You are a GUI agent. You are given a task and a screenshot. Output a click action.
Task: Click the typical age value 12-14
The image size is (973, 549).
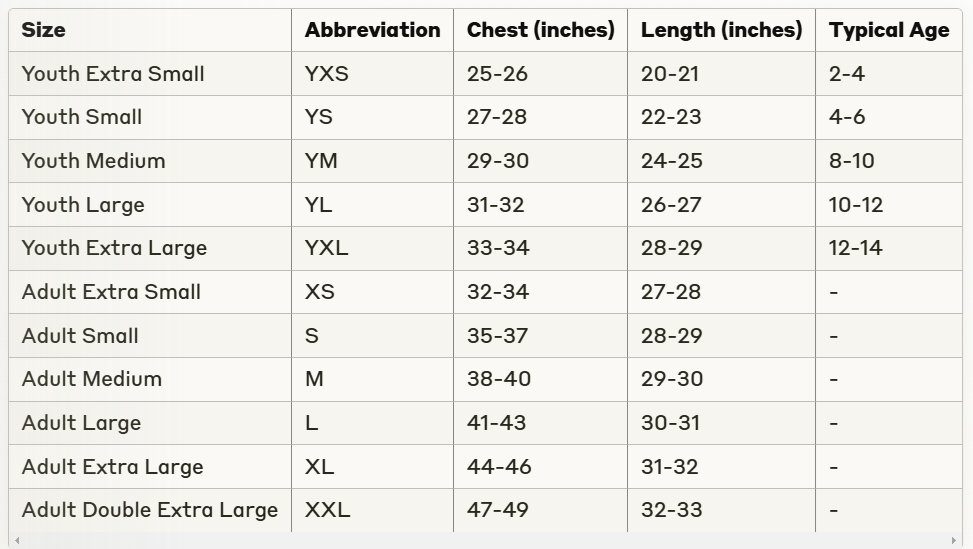point(855,248)
